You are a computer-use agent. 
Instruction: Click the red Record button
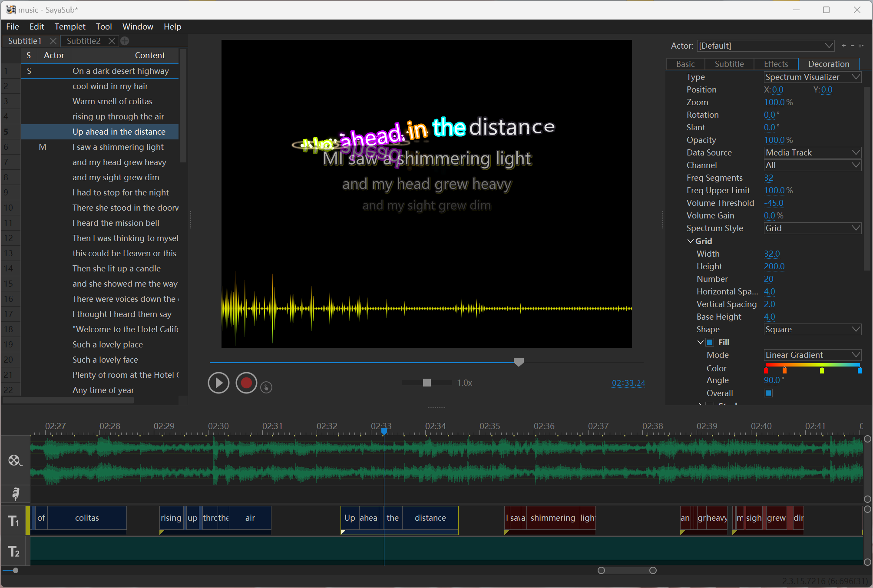click(246, 383)
